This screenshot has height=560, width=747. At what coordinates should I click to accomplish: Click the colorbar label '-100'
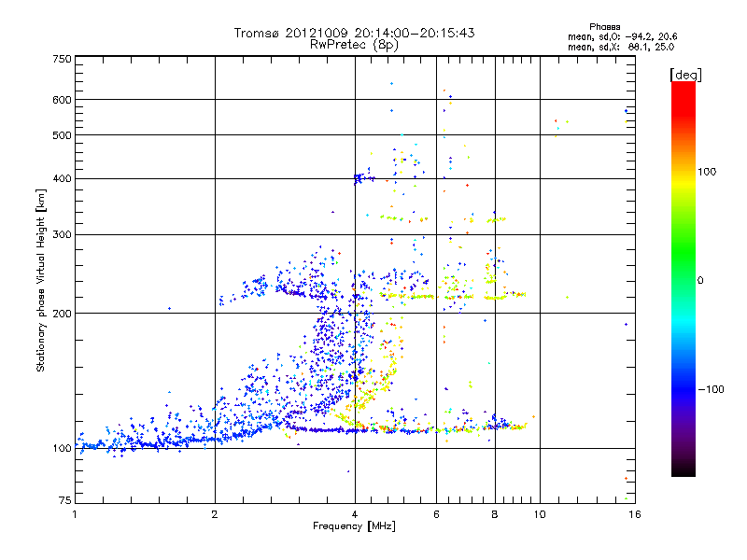click(x=711, y=389)
